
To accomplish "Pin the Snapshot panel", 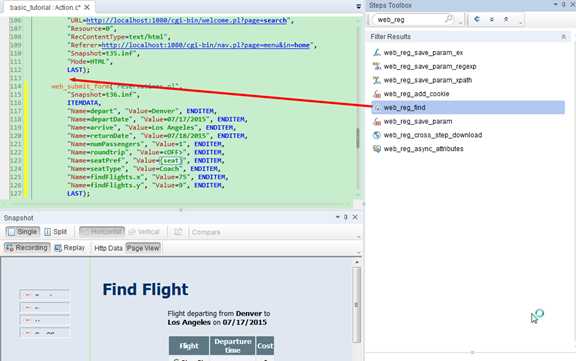I will (345, 217).
